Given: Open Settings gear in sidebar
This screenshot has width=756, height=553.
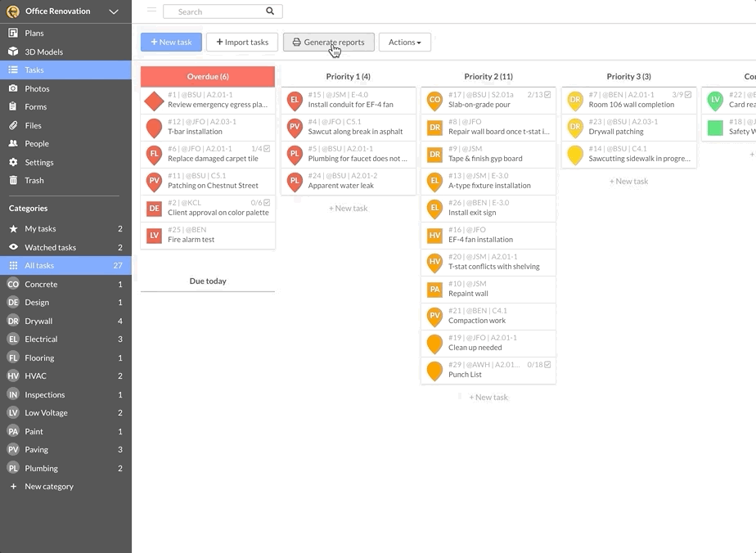Looking at the screenshot, I should [x=13, y=162].
